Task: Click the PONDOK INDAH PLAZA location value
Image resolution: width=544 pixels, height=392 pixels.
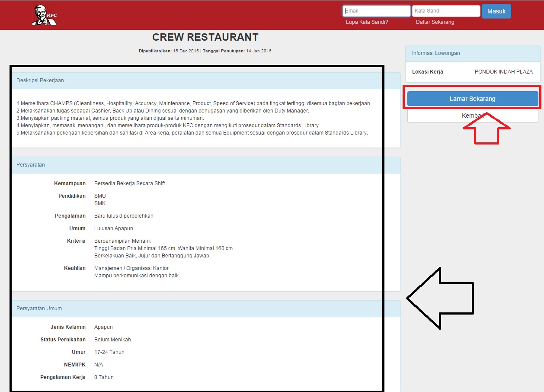Action: pyautogui.click(x=504, y=72)
